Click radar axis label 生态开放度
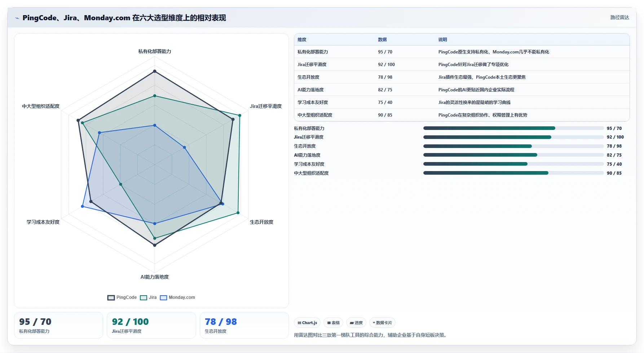This screenshot has width=644, height=353. click(261, 222)
